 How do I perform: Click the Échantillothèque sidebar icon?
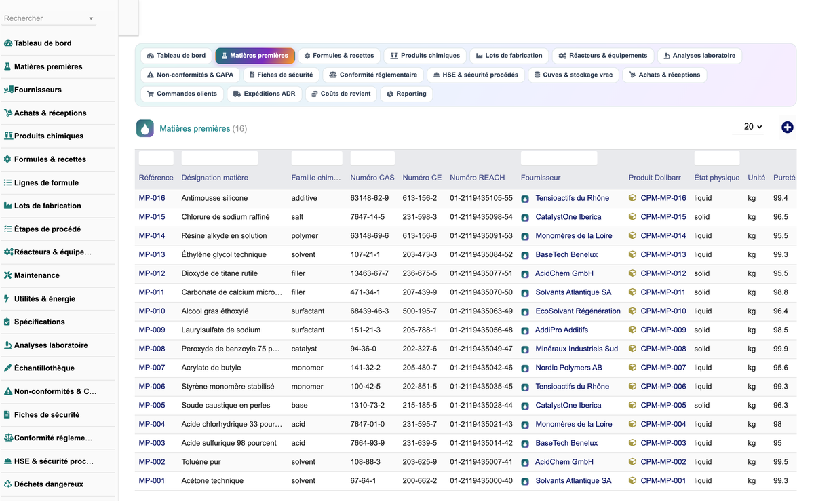[8, 368]
